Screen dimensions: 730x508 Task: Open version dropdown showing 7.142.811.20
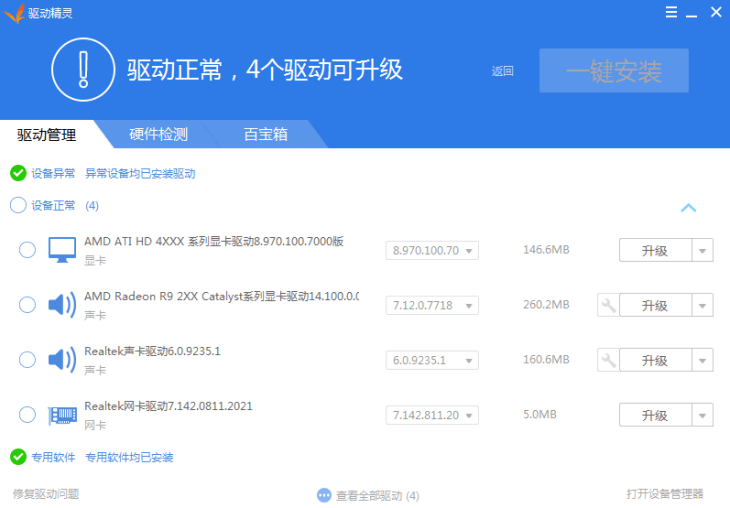tap(432, 415)
